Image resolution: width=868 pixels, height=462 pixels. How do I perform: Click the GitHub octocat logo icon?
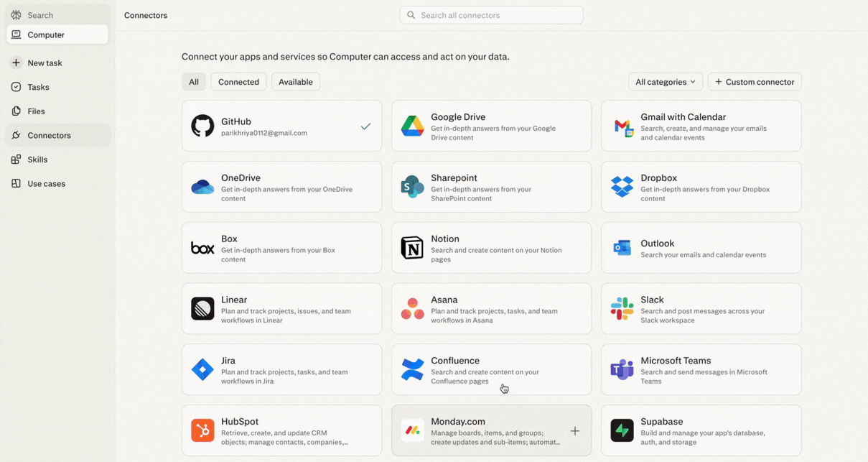(202, 126)
